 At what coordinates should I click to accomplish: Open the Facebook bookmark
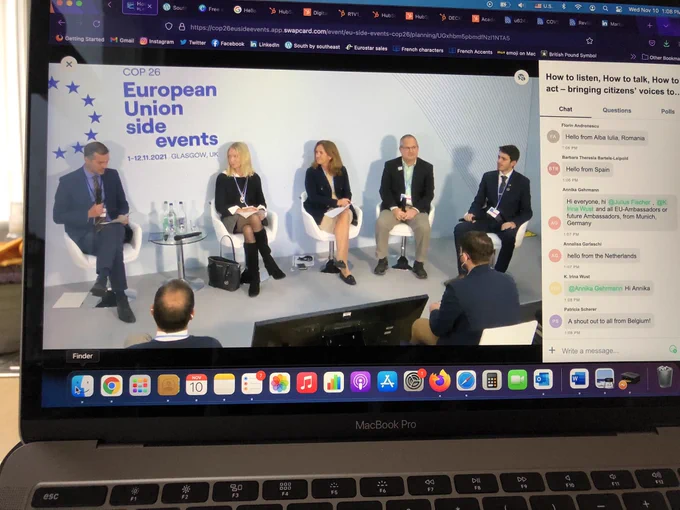click(x=228, y=43)
